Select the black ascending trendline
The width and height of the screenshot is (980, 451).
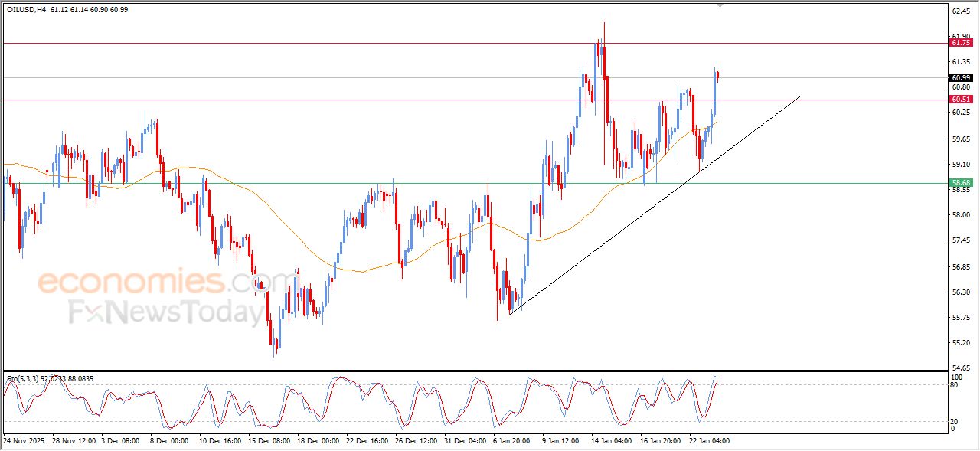tap(658, 201)
